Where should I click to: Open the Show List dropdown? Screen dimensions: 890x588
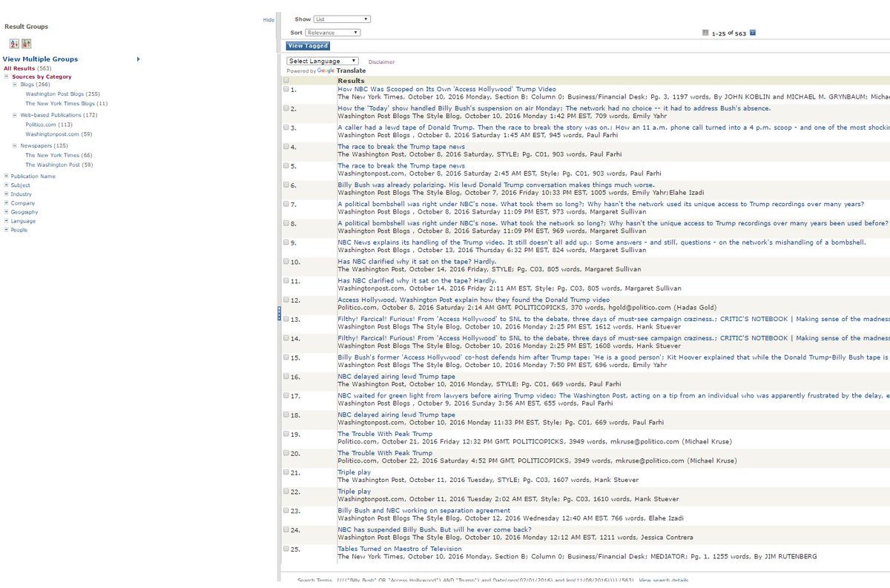point(342,19)
